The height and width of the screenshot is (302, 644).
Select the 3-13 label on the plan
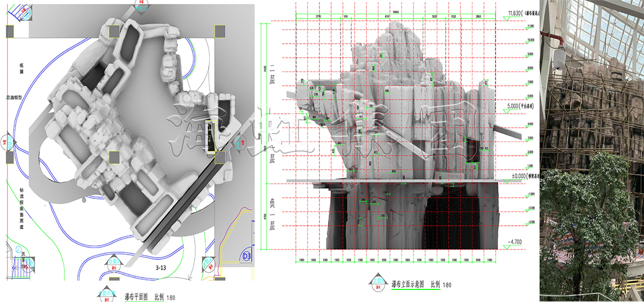click(160, 268)
